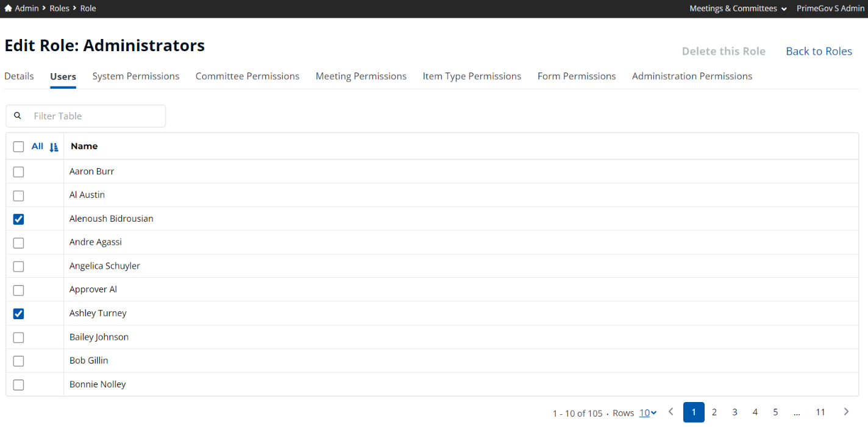The image size is (868, 427).
Task: Tick the select-all checkbox in table header
Action: click(18, 147)
